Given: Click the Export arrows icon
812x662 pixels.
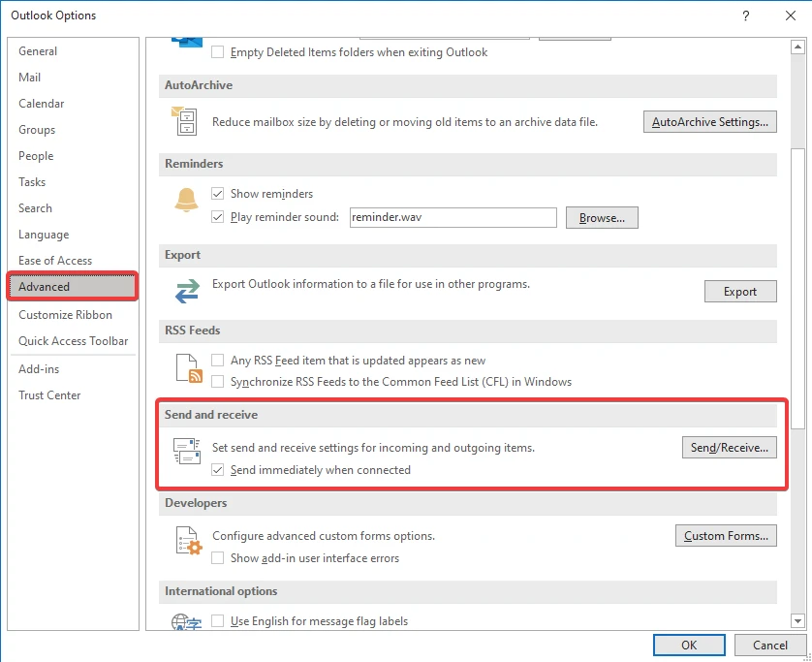Looking at the screenshot, I should pyautogui.click(x=187, y=291).
